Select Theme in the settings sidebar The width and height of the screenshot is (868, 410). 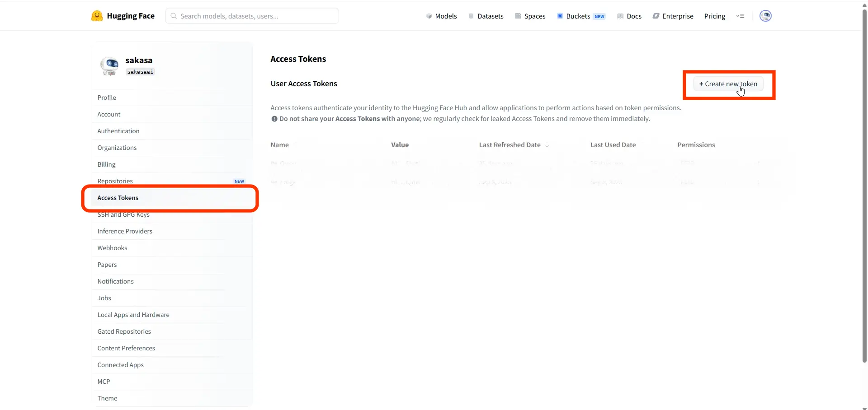[172, 398]
